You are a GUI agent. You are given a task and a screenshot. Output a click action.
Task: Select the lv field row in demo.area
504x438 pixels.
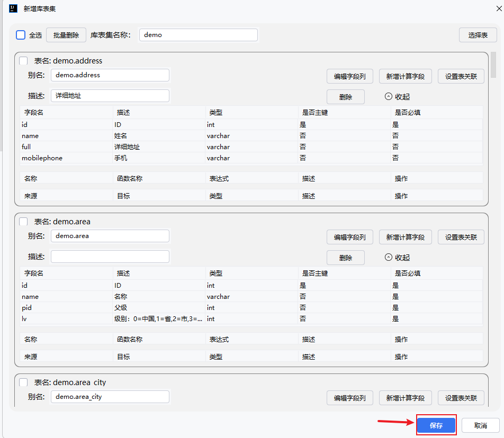251,319
